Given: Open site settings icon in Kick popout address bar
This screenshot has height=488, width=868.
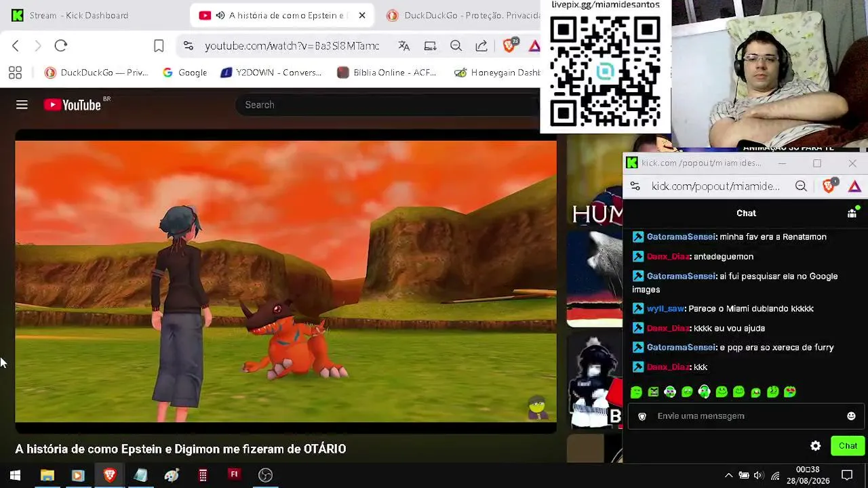Looking at the screenshot, I should click(x=635, y=186).
